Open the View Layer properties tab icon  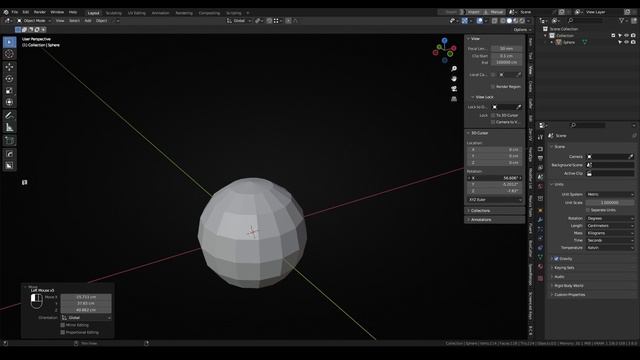540,167
